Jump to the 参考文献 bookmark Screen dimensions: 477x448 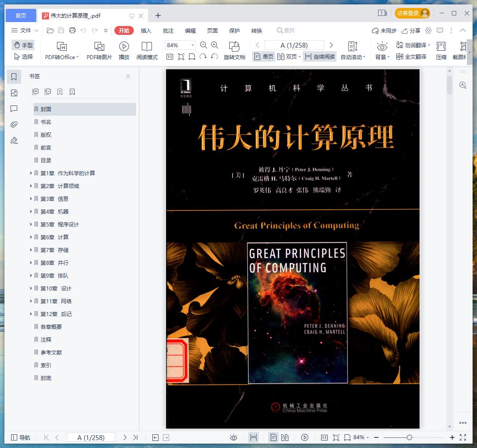(51, 353)
